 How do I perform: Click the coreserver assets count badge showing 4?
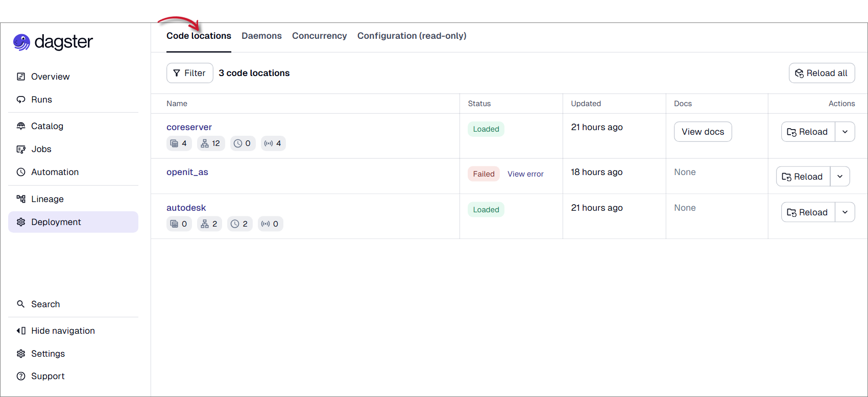click(x=179, y=143)
